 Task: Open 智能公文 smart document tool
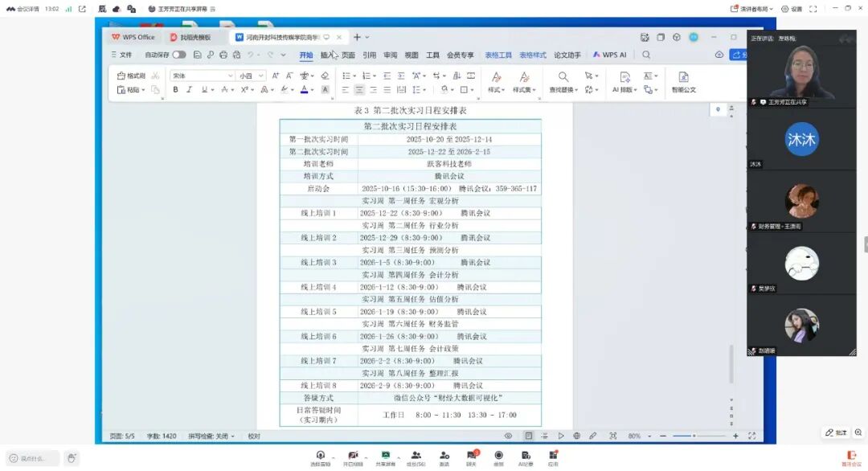tap(683, 83)
